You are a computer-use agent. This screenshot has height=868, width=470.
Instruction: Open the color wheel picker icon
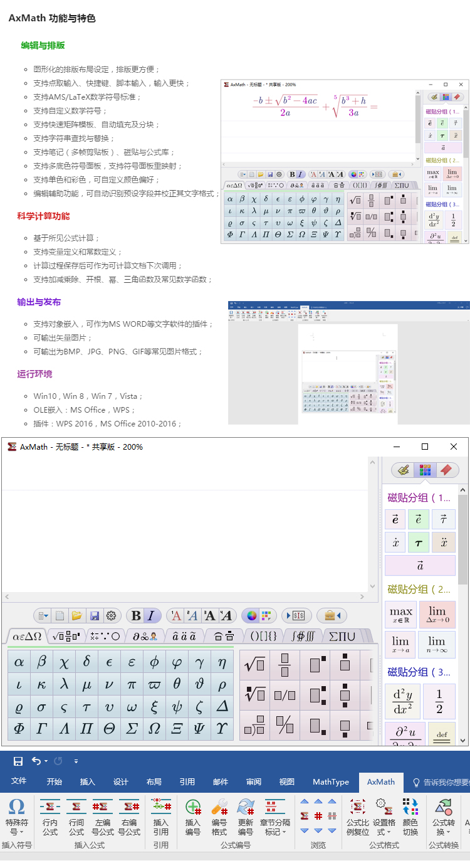251,615
